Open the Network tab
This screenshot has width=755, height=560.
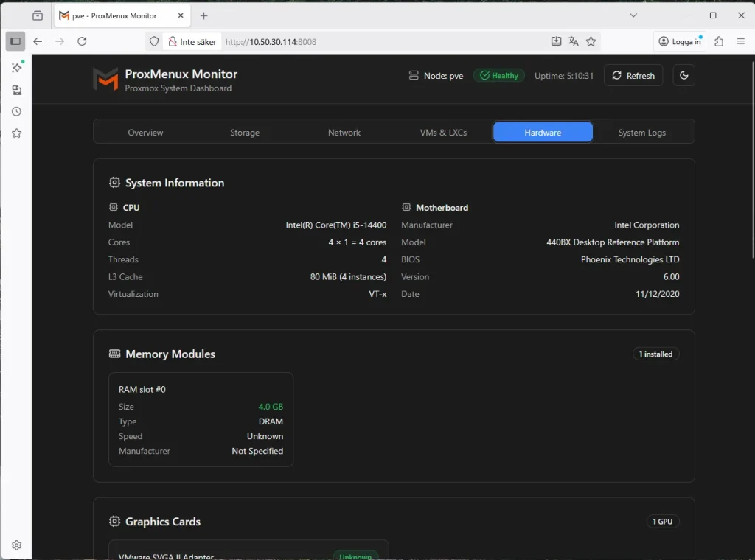344,133
